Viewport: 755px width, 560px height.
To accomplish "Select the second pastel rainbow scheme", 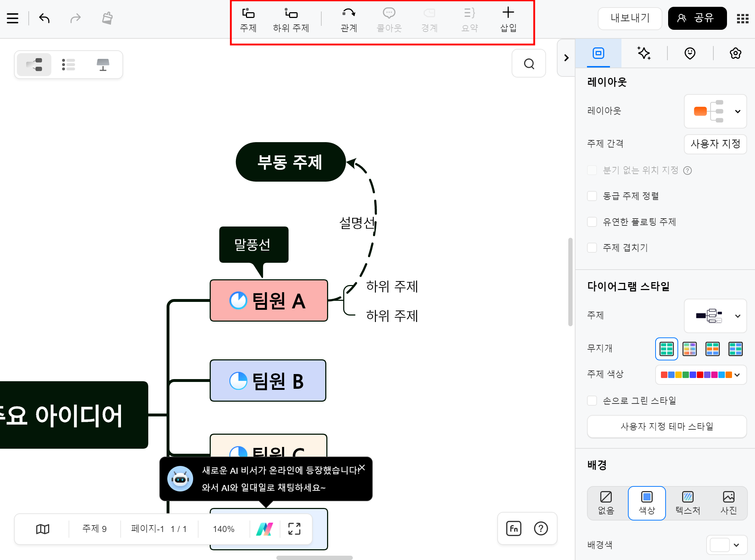I will (x=690, y=349).
